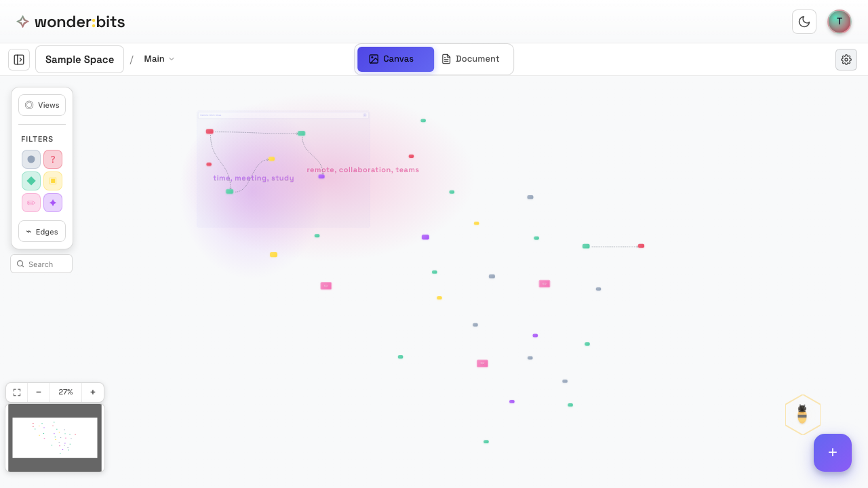Toggle the yellow square filter

53,181
